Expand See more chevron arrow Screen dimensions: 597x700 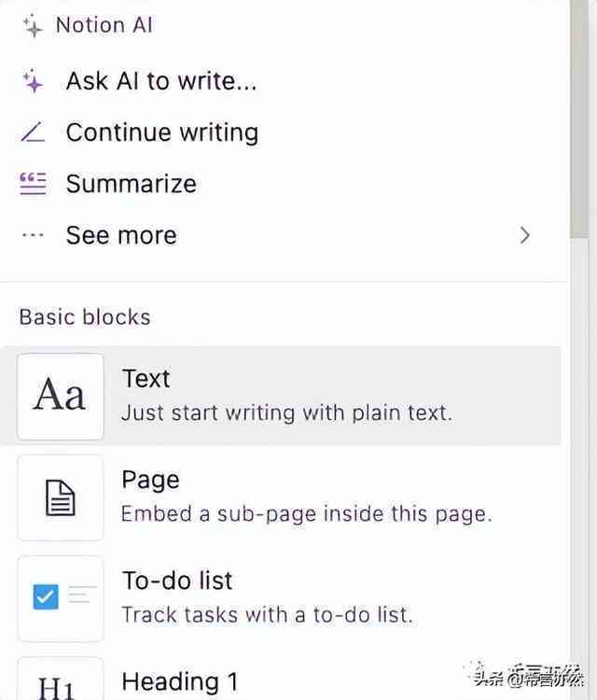point(525,235)
